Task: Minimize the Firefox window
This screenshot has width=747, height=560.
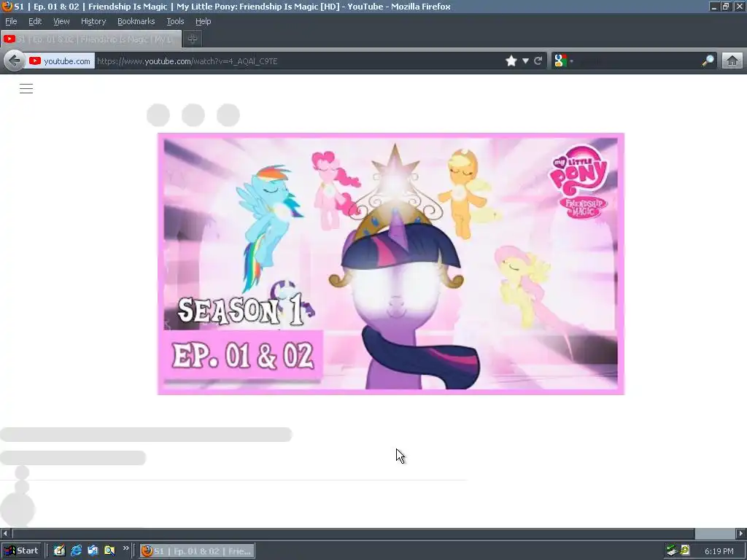Action: [x=713, y=6]
